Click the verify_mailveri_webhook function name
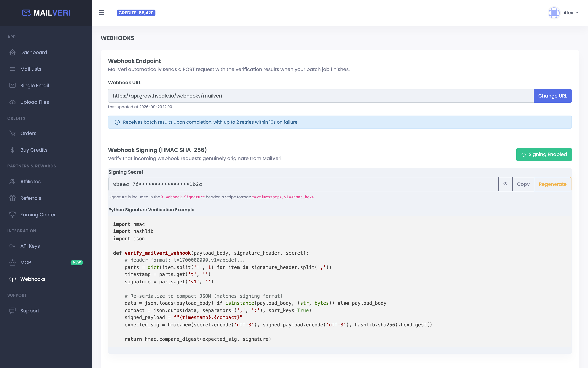588x368 pixels. pos(158,253)
